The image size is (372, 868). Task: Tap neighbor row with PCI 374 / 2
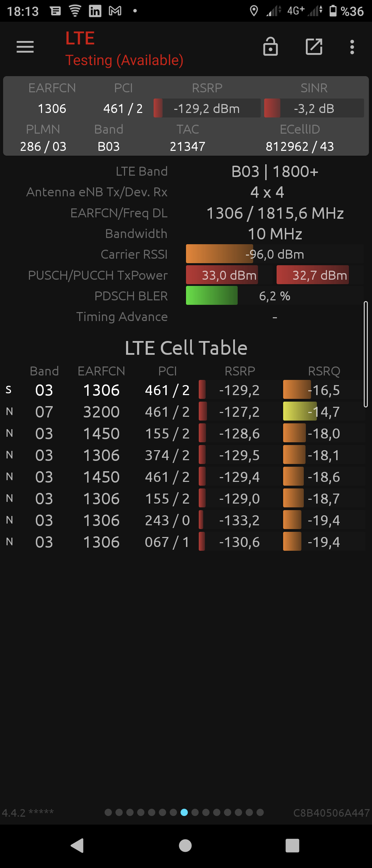pyautogui.click(x=185, y=455)
